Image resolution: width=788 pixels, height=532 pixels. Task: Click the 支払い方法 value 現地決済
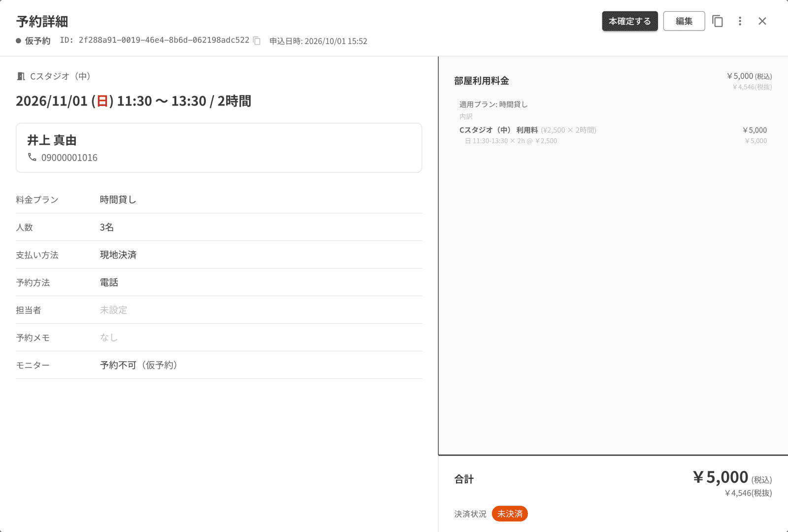tap(118, 255)
